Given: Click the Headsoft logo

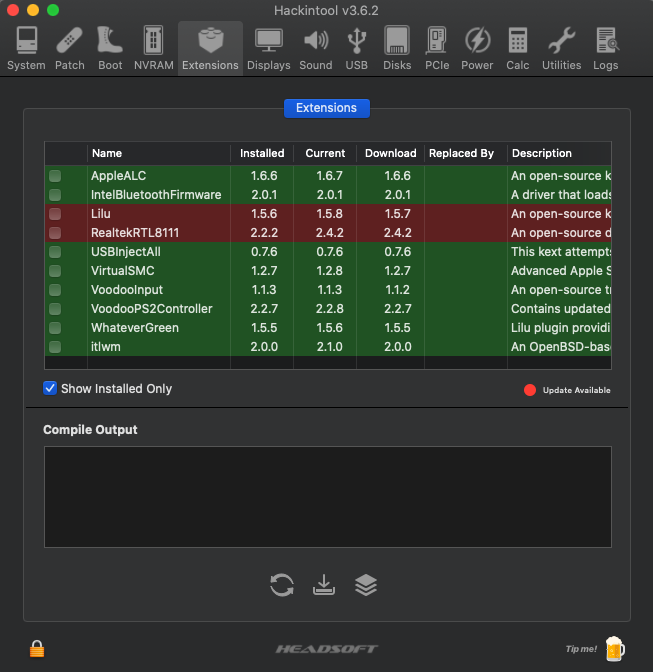Looking at the screenshot, I should [326, 649].
